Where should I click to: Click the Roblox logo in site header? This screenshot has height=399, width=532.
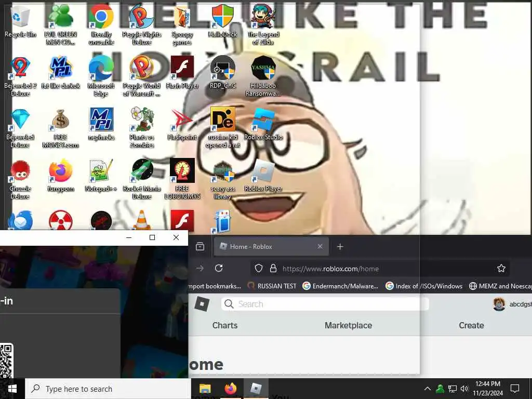coord(202,304)
